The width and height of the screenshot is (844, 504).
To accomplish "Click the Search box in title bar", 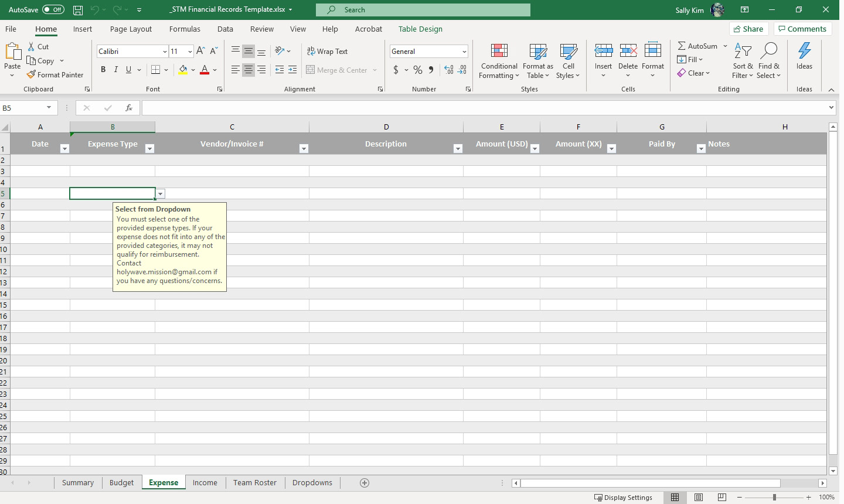I will (423, 10).
